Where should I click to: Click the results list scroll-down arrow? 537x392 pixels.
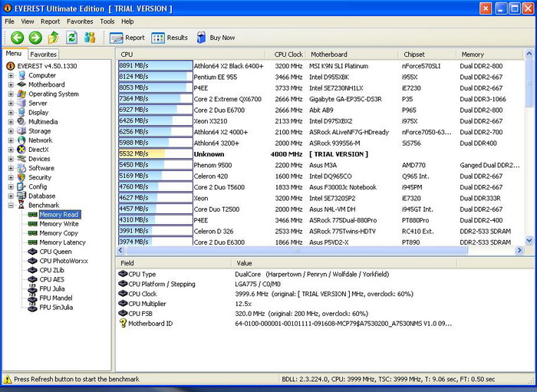coord(529,241)
